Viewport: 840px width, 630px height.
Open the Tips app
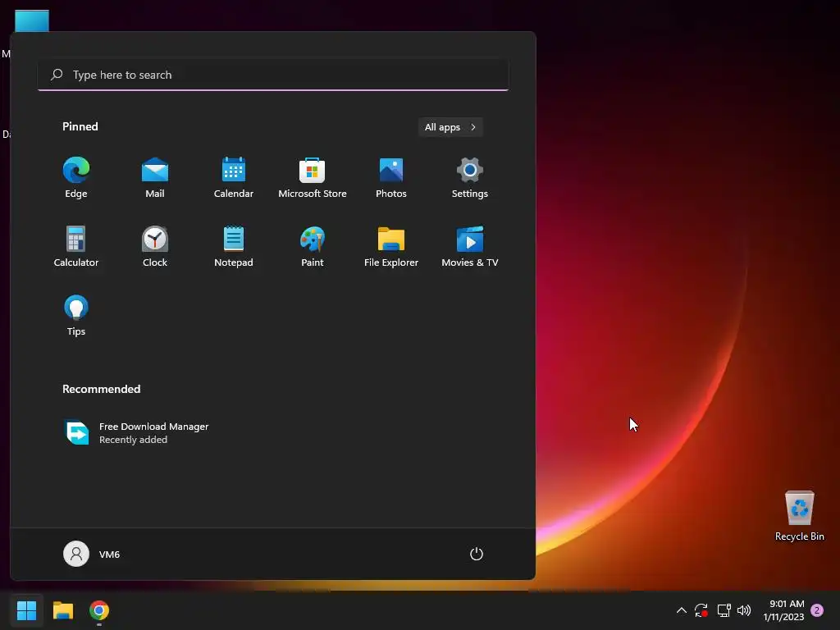[76, 316]
